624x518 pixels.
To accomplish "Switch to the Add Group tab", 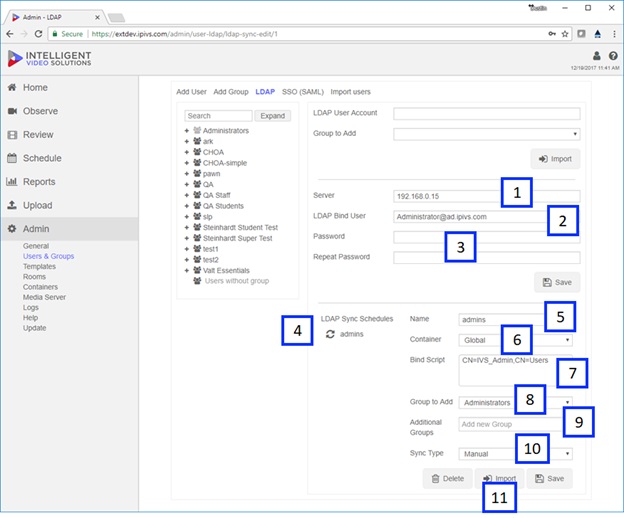I will pos(231,92).
